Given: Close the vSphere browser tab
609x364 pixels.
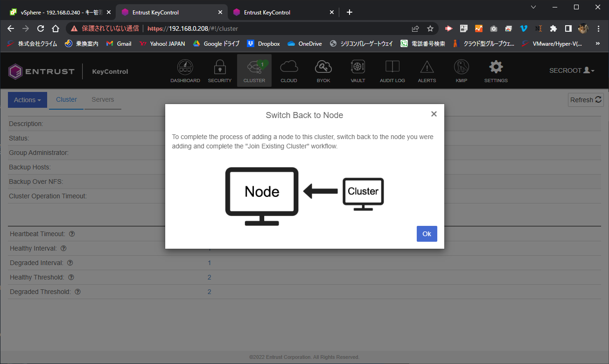Looking at the screenshot, I should coord(109,13).
